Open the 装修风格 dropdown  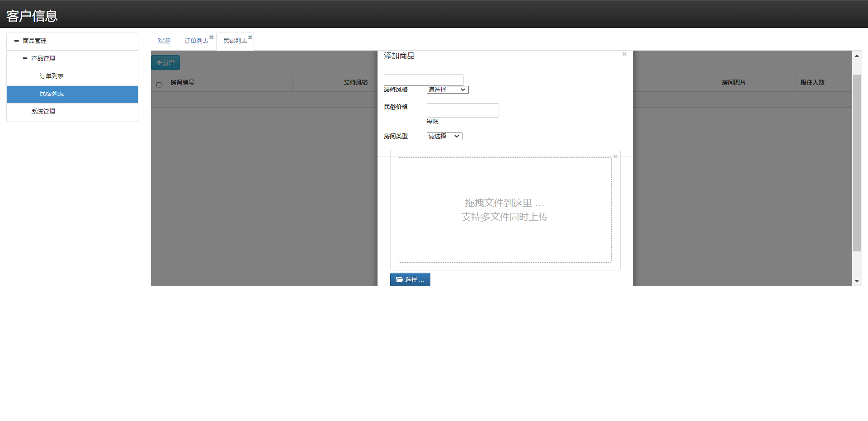tap(448, 90)
